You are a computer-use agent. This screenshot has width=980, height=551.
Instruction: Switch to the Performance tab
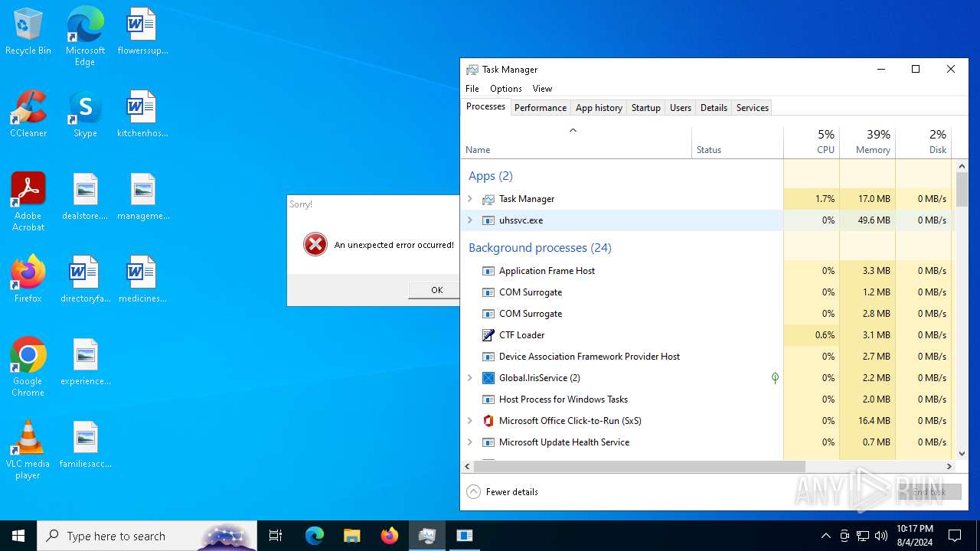541,108
